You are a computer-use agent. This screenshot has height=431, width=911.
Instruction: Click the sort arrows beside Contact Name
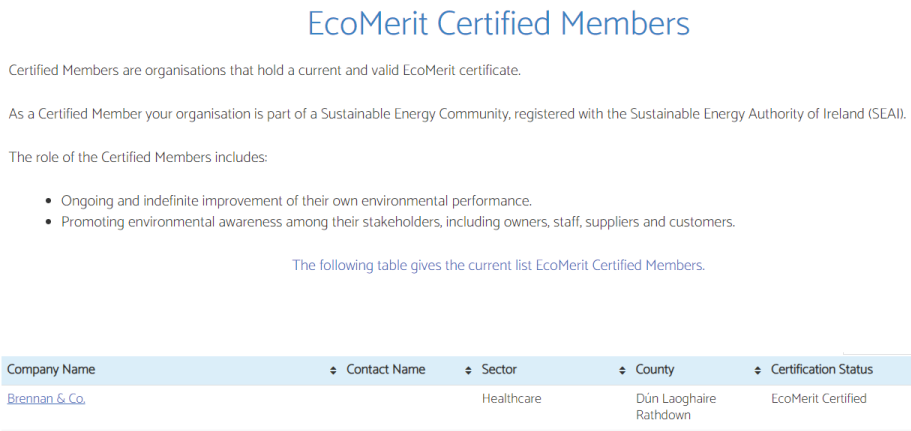(468, 371)
